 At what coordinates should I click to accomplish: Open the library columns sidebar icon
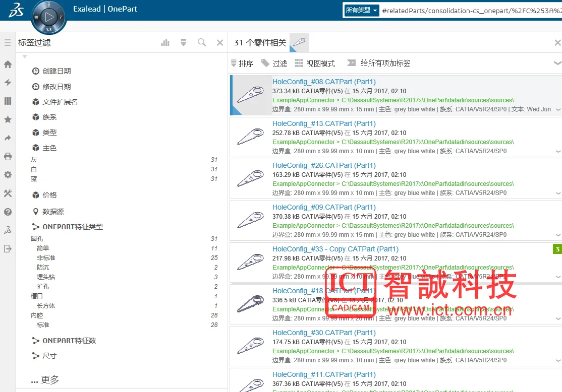pos(8,101)
